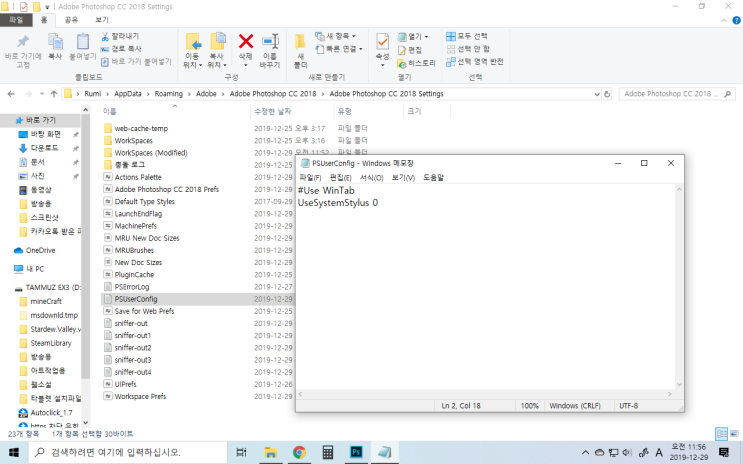Open the notification action center icon
Viewport: 743px width, 464px height.
point(724,452)
